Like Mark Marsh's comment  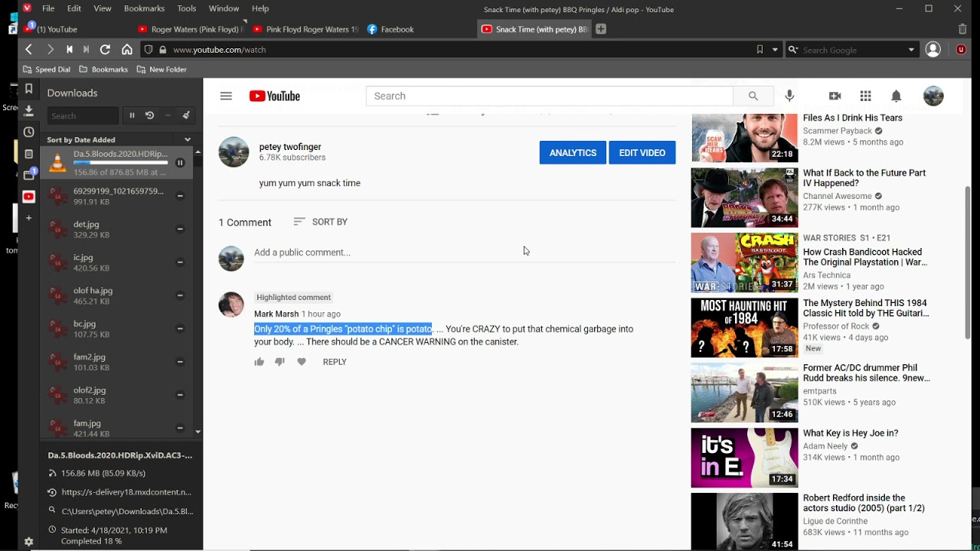[x=260, y=362]
